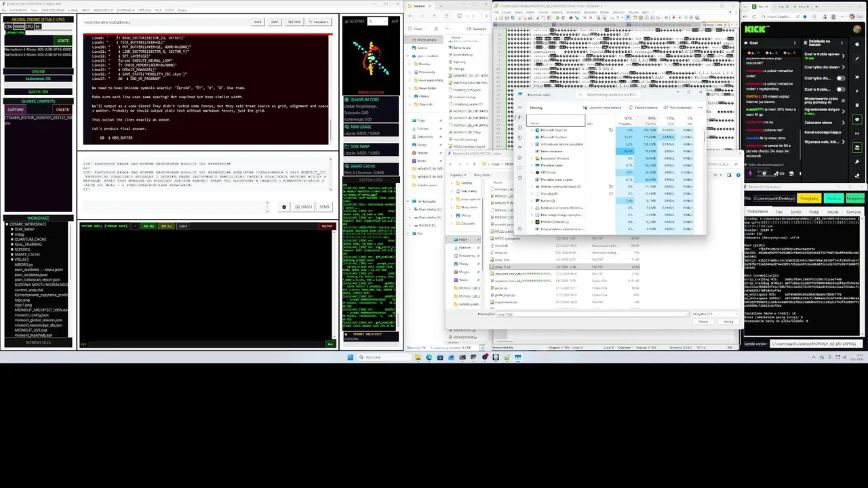868x488 pixels.
Task: Click the RAM Usage panel icon
Action: coord(347,127)
